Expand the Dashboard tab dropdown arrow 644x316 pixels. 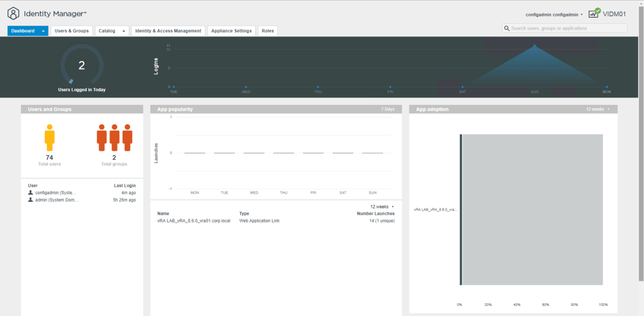pyautogui.click(x=43, y=31)
